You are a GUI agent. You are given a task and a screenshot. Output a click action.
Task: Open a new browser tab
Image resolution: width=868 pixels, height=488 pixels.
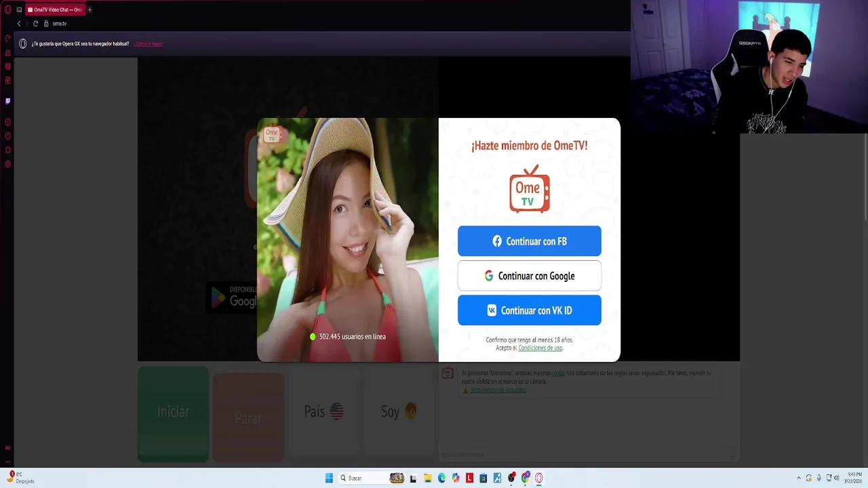tap(90, 9)
